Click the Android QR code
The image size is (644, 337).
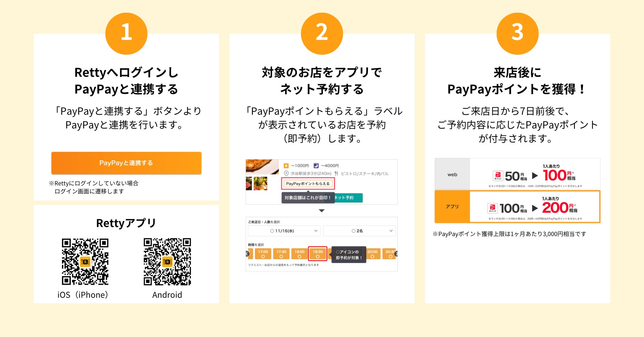tap(167, 262)
